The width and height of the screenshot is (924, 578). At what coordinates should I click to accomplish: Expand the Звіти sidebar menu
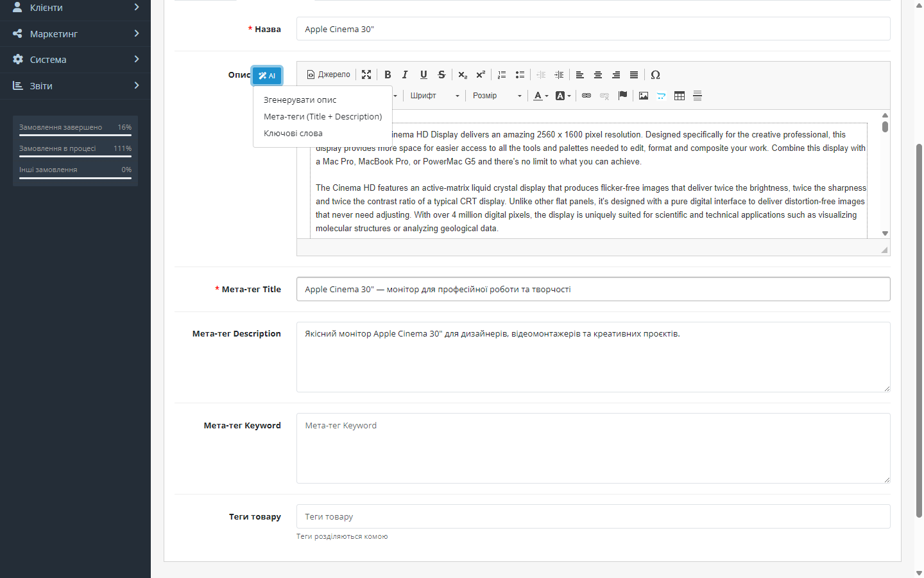point(75,85)
